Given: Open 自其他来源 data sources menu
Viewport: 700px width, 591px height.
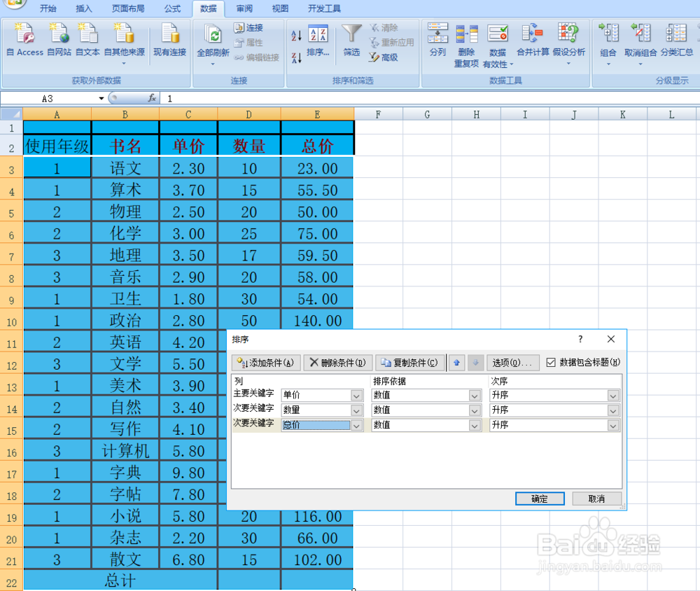Looking at the screenshot, I should (124, 44).
